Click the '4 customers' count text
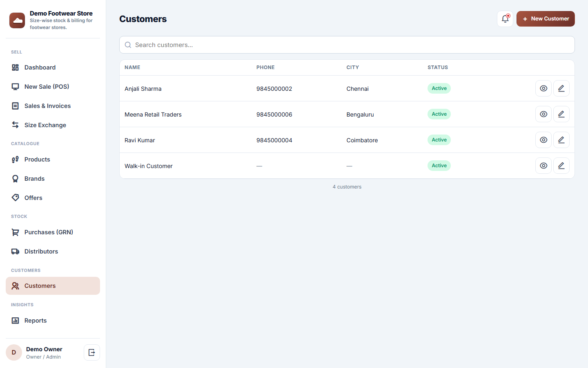This screenshot has height=368, width=588. pyautogui.click(x=347, y=187)
